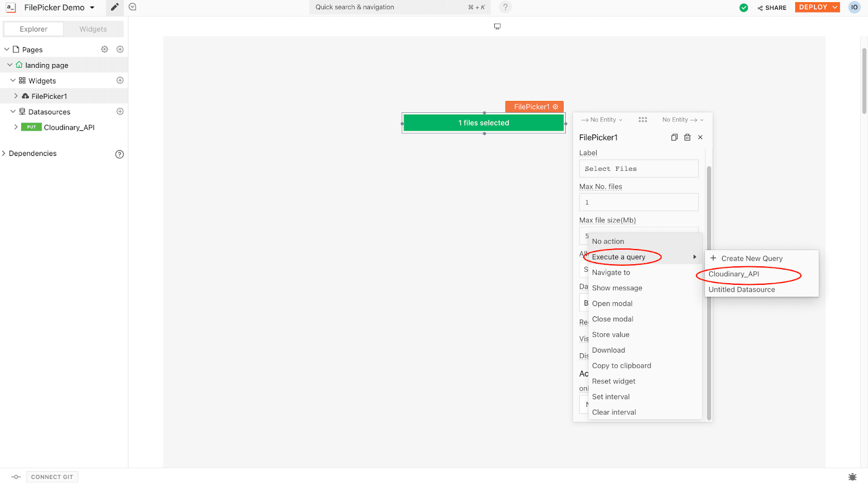The height and width of the screenshot is (485, 868).
Task: Add new widget via plus icon
Action: click(120, 80)
